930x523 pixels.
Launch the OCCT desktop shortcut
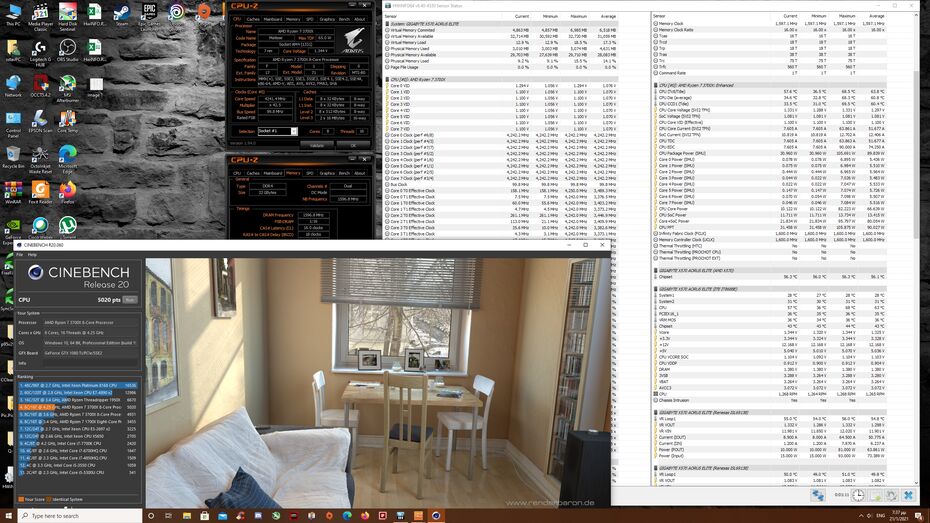click(x=40, y=87)
